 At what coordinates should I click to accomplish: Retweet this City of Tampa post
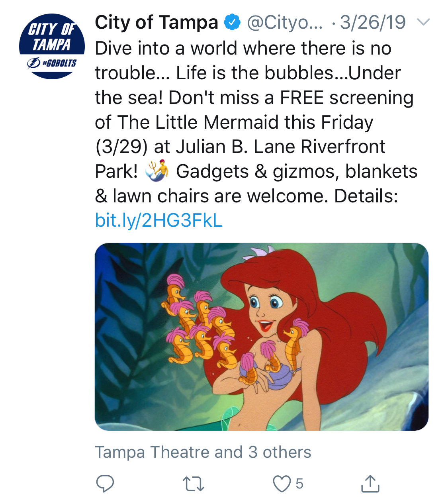click(x=194, y=484)
